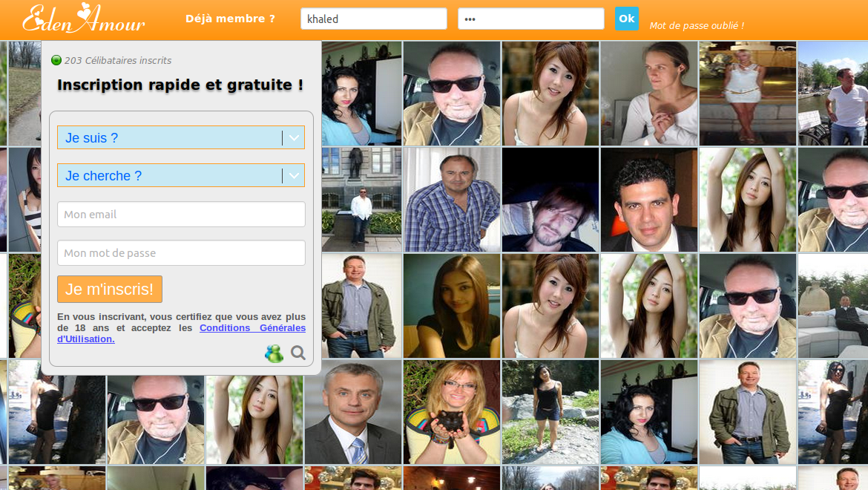Click "Inscription rapide et gratuite !" heading
Viewport: 868px width, 490px height.
(180, 85)
